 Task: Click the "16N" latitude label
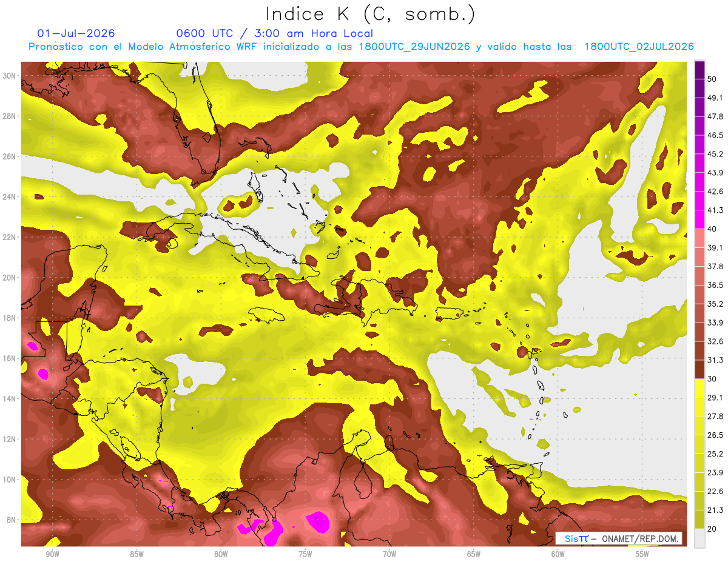9,358
